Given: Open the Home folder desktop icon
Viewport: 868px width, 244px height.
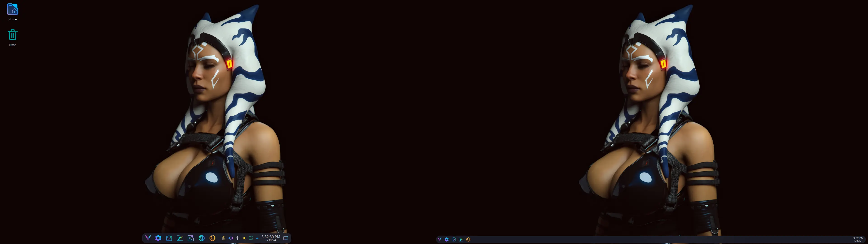Looking at the screenshot, I should 12,12.
